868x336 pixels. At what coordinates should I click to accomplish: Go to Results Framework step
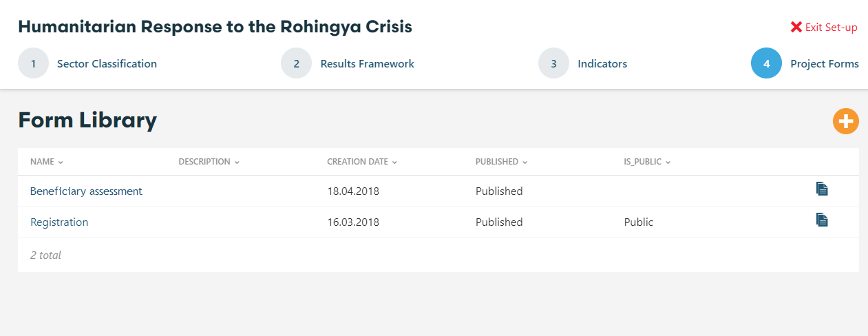pyautogui.click(x=367, y=64)
